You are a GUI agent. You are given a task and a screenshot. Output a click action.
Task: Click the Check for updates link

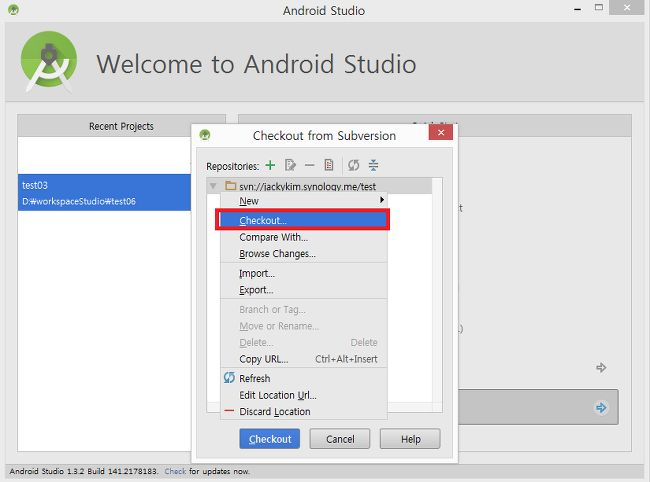pyautogui.click(x=175, y=471)
